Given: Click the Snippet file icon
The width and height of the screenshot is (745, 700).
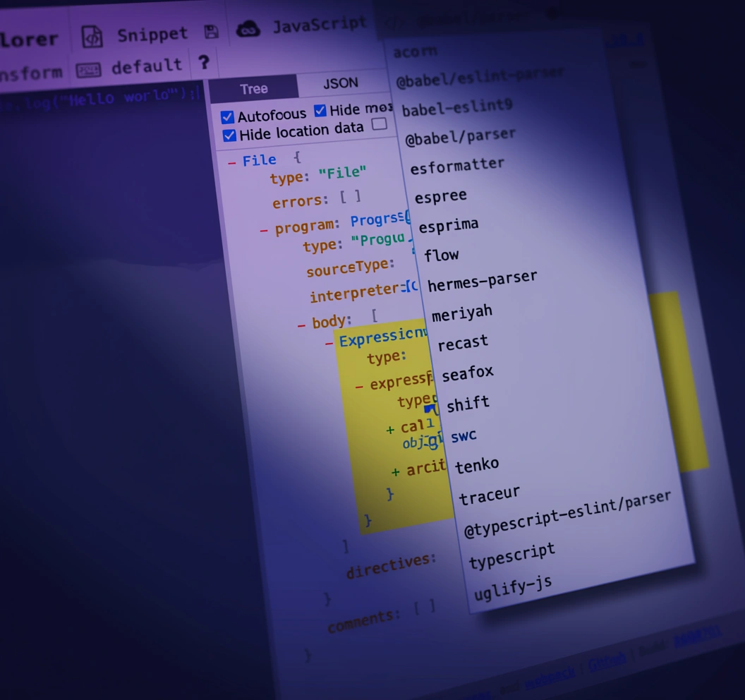Looking at the screenshot, I should click(x=92, y=37).
